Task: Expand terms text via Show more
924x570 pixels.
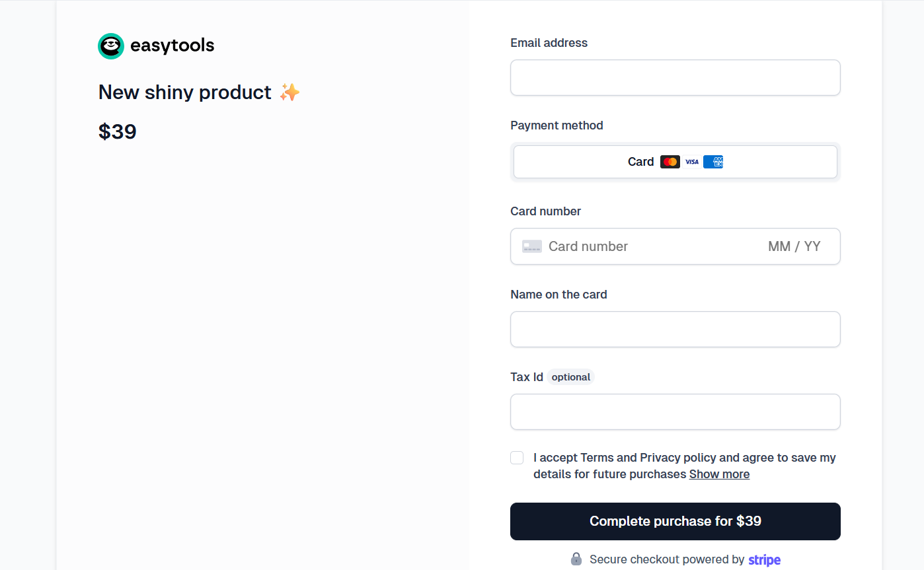Action: 719,474
